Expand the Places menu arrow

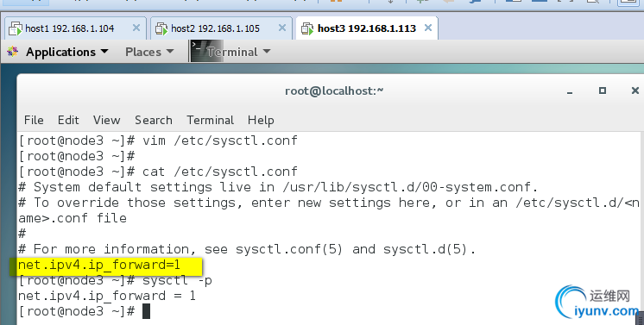coord(170,52)
